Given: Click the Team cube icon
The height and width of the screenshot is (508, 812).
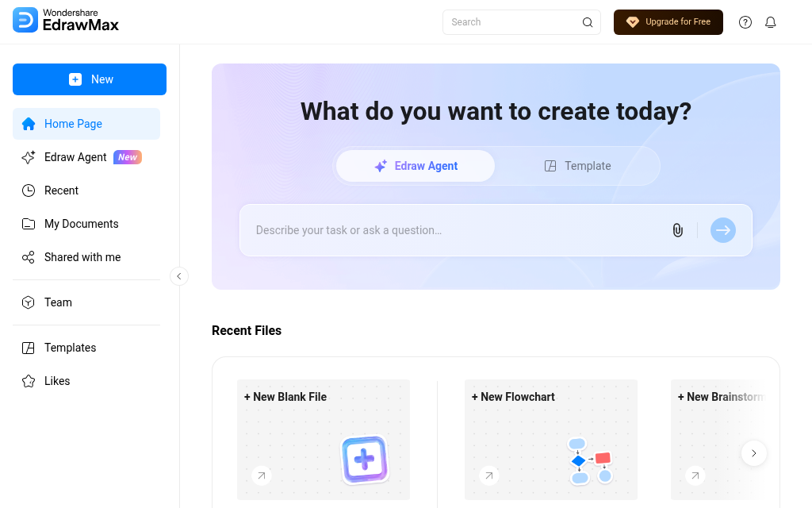Looking at the screenshot, I should click(28, 302).
